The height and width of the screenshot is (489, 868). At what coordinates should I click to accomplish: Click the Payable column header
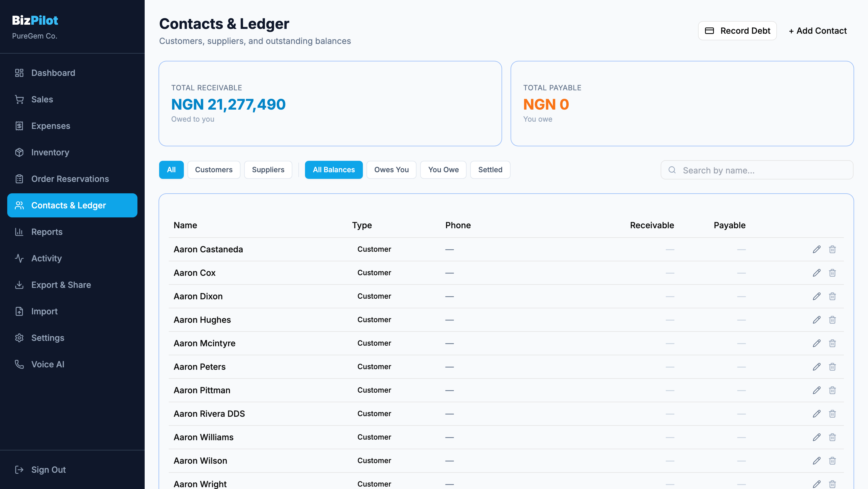[729, 226]
